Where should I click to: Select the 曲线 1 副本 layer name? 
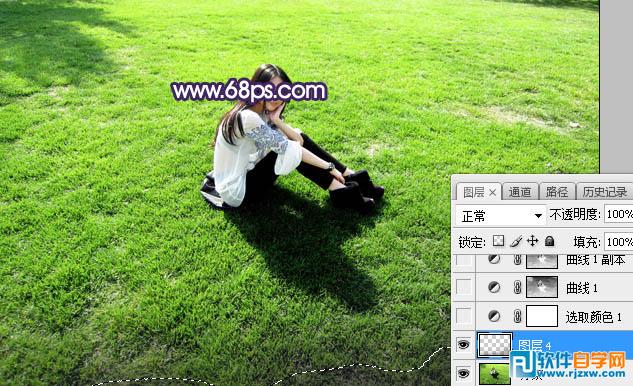click(595, 260)
